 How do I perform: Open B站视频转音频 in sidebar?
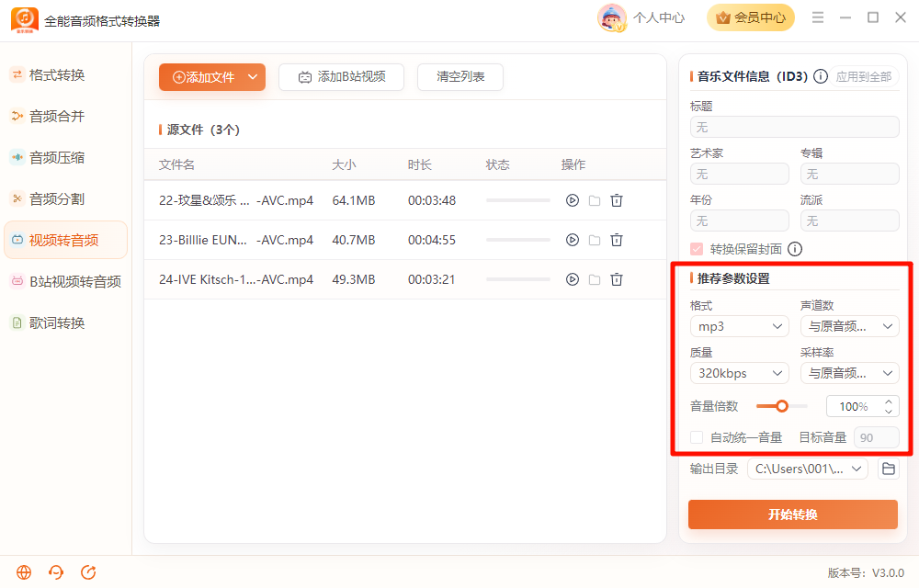click(65, 281)
